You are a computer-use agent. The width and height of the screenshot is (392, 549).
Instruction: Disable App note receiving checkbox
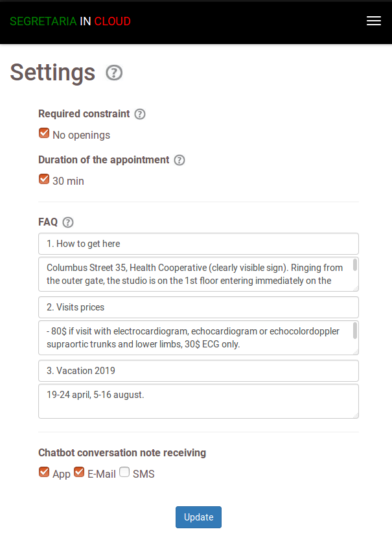coord(44,472)
